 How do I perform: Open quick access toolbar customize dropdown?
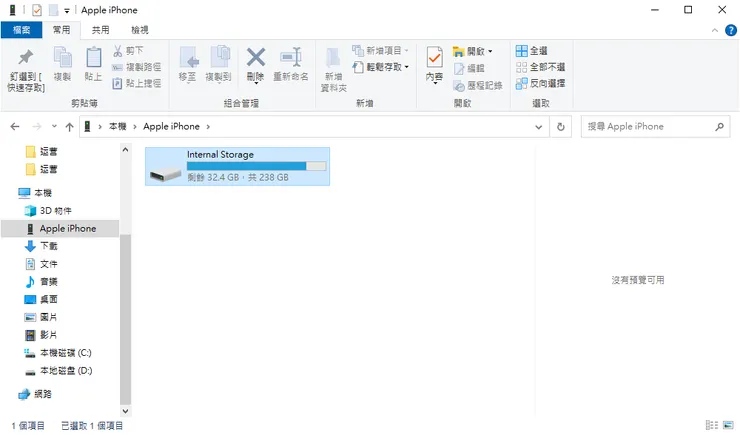click(67, 10)
